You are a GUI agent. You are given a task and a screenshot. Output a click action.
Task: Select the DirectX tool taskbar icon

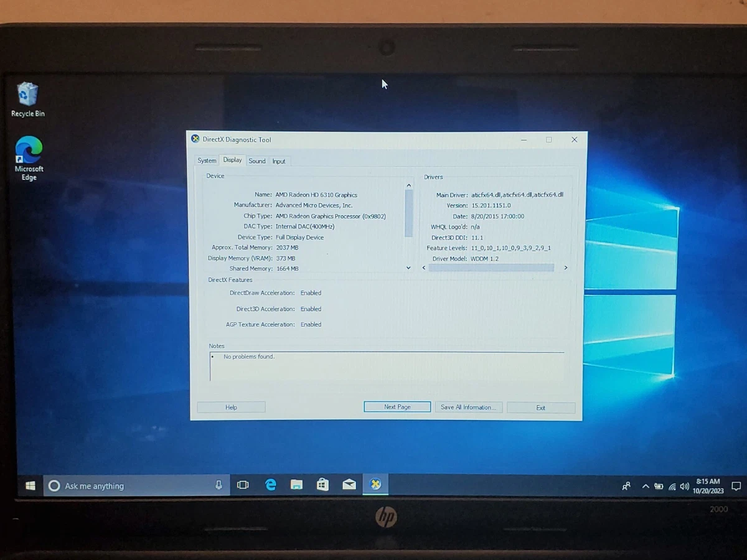[375, 484]
